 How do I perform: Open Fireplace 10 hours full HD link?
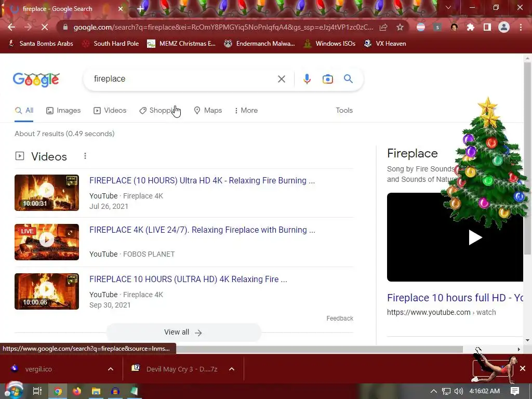click(455, 298)
